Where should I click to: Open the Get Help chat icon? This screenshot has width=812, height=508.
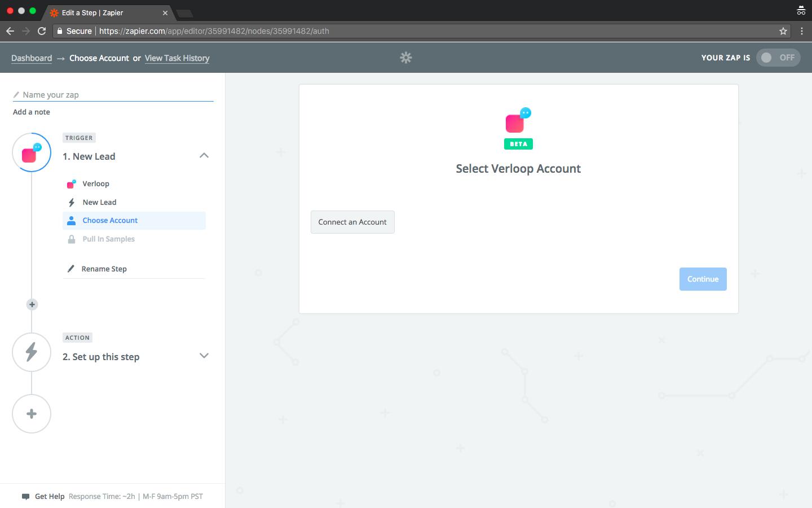[26, 496]
